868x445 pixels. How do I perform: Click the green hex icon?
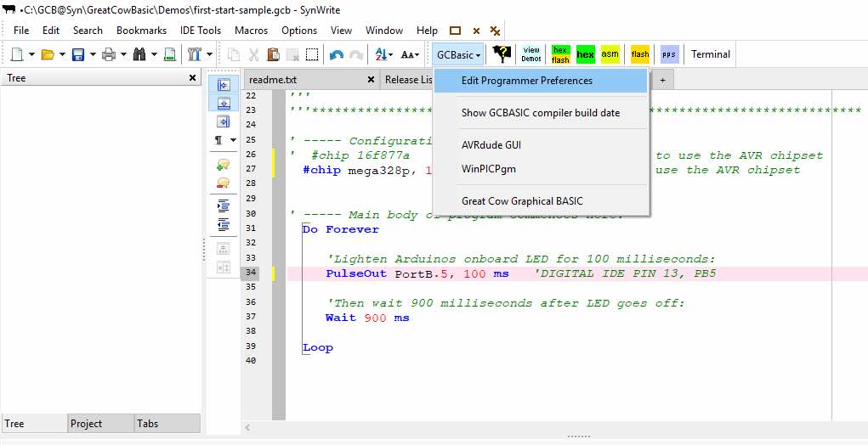pyautogui.click(x=585, y=54)
